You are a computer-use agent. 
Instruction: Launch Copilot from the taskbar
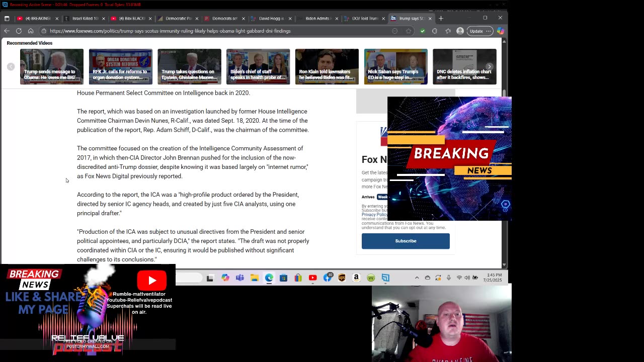pyautogui.click(x=225, y=278)
